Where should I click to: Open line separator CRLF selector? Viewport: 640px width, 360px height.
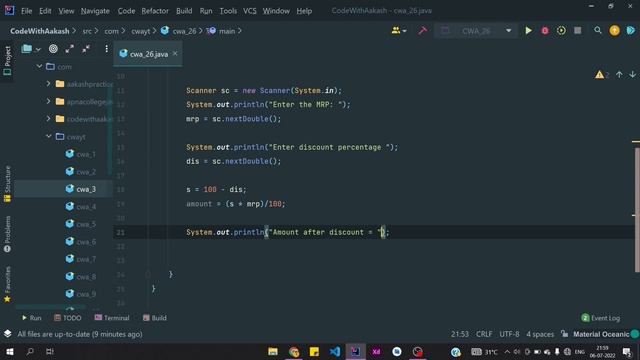pyautogui.click(x=484, y=334)
